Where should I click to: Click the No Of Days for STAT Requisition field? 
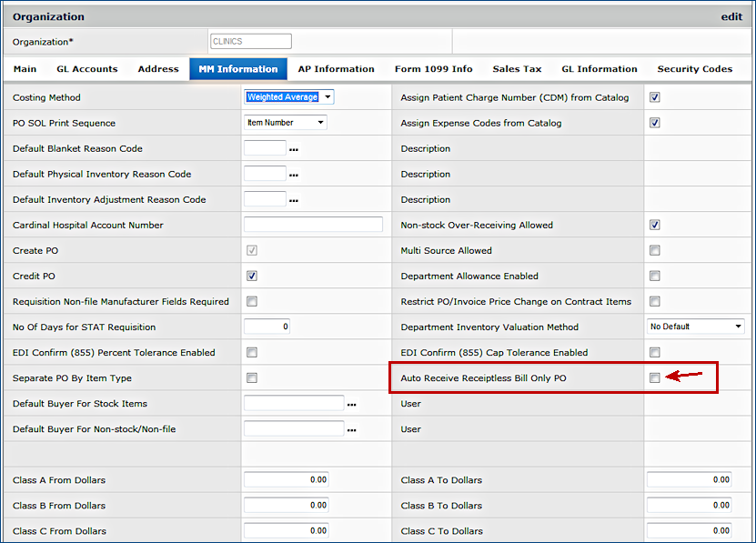point(267,327)
